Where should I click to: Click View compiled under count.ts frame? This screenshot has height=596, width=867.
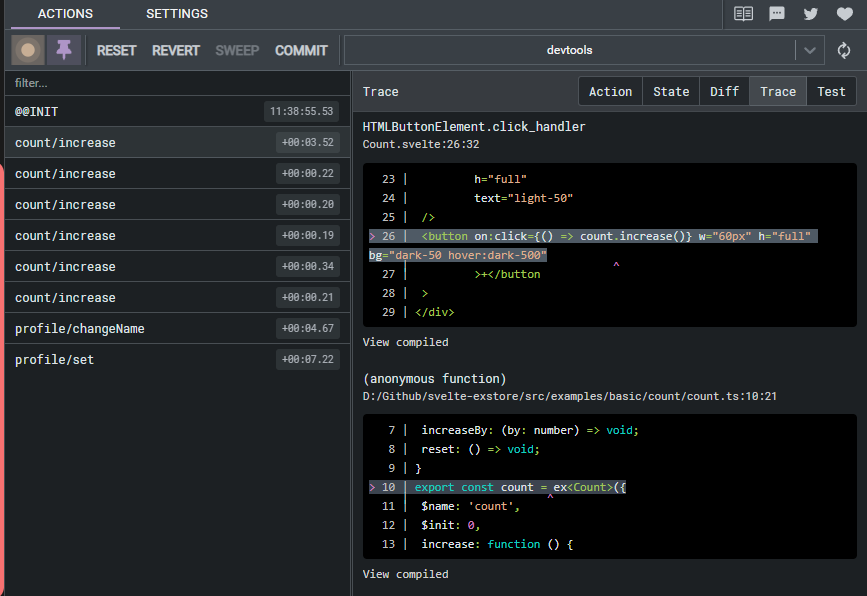click(x=405, y=574)
